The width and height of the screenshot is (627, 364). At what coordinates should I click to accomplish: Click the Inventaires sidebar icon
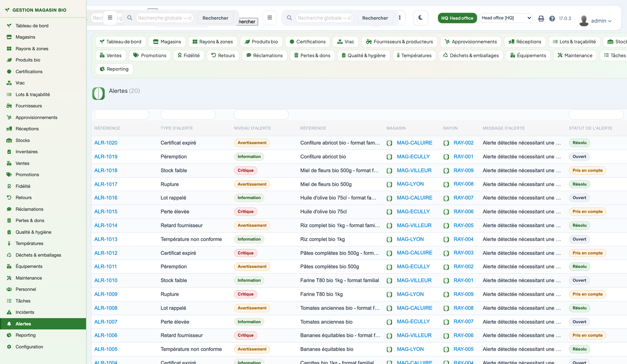coord(9,152)
